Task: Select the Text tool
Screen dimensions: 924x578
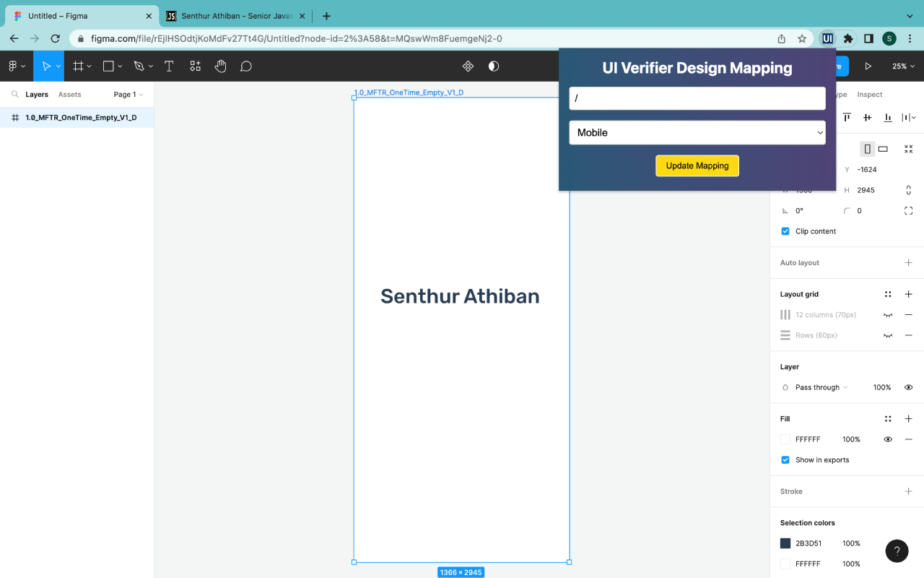Action: point(169,66)
